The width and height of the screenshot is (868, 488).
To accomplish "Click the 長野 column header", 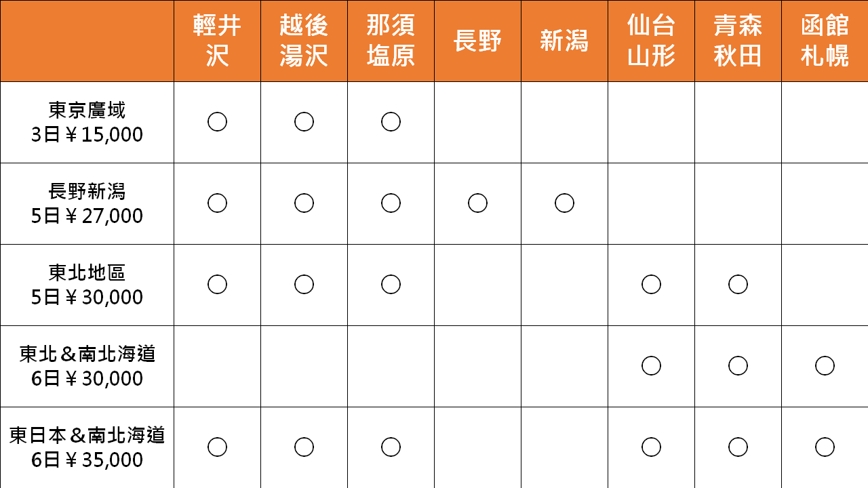I will coord(477,41).
